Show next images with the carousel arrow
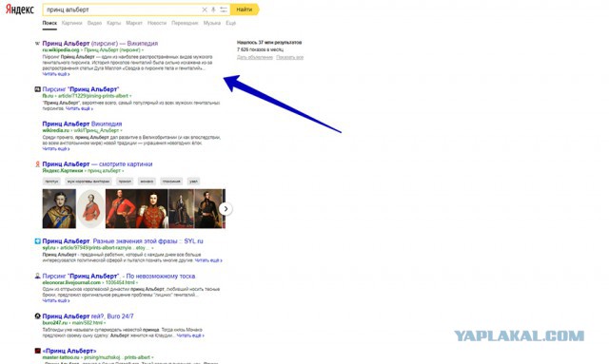Screen dimensions: 609x364 [226, 209]
